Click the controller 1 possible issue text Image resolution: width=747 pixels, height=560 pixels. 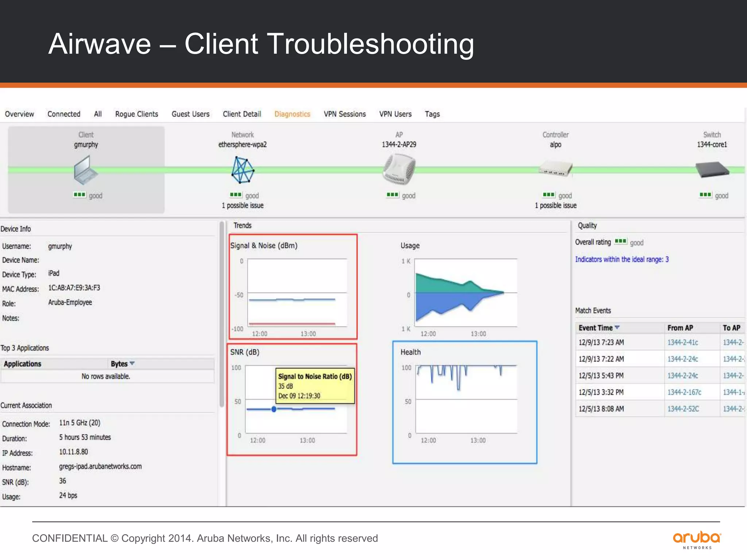pos(556,206)
